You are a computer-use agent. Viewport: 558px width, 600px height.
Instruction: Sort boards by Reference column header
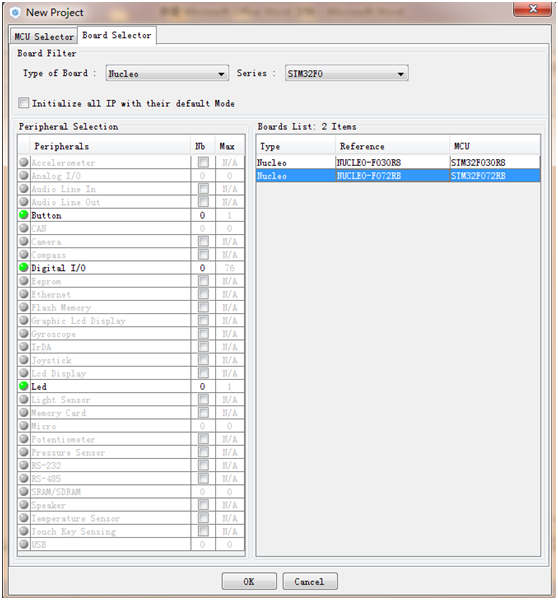[x=392, y=146]
